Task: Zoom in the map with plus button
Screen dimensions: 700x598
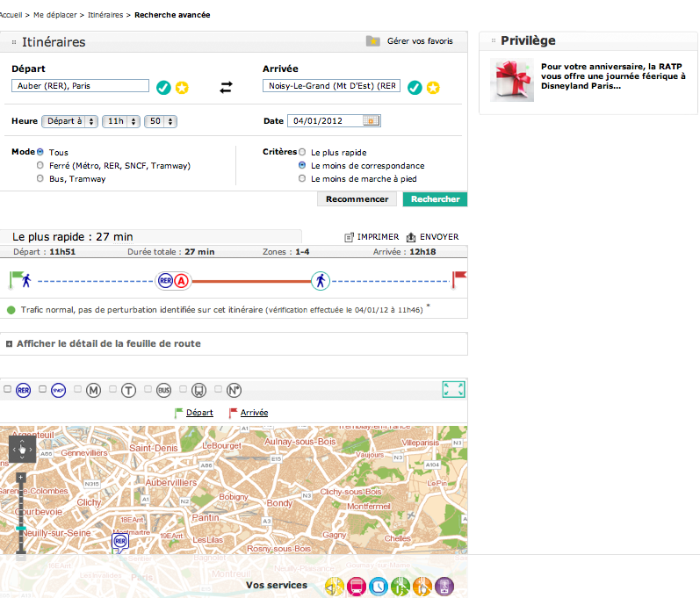Action: (20, 478)
